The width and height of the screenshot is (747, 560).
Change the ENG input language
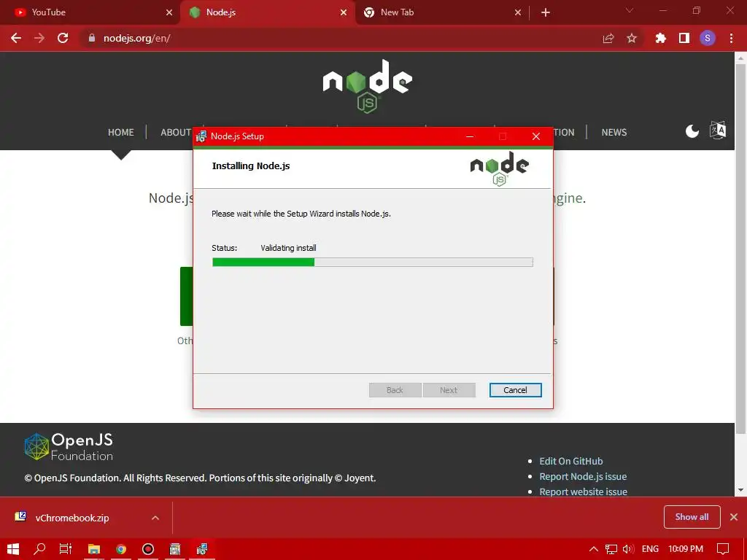[x=650, y=549]
